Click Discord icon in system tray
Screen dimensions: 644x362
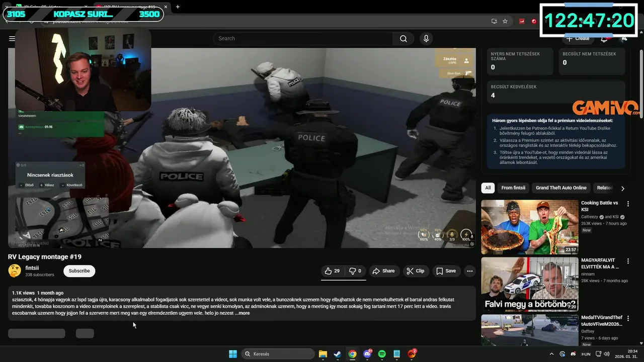pos(573,354)
